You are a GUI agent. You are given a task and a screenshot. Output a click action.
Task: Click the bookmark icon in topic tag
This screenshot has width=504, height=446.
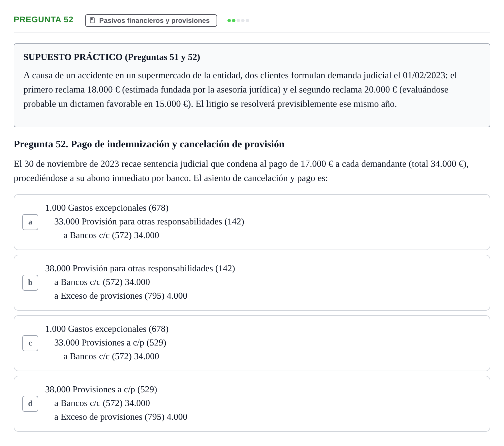pyautogui.click(x=92, y=21)
